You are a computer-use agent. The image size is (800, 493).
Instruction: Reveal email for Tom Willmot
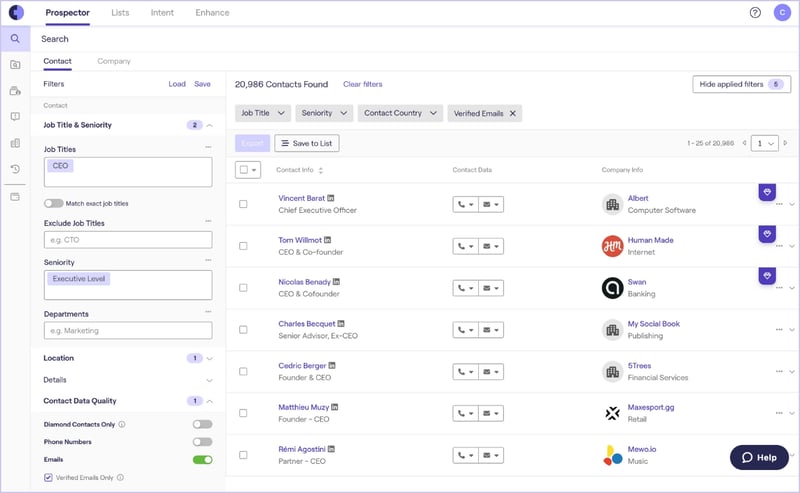pyautogui.click(x=491, y=246)
